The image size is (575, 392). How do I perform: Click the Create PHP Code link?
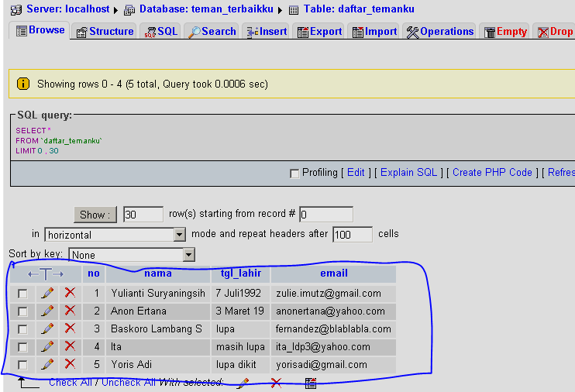click(x=492, y=172)
